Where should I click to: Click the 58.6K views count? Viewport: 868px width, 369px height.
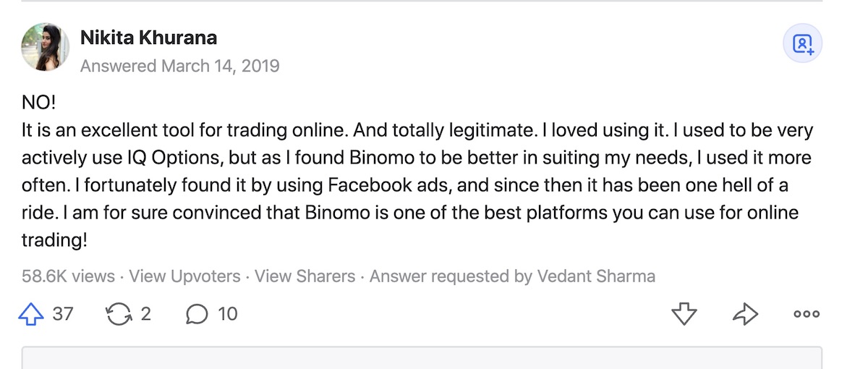tap(68, 276)
